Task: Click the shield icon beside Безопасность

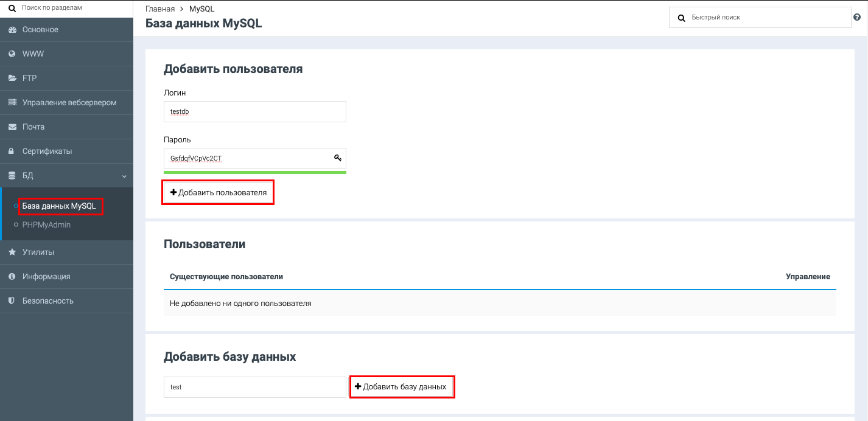Action: 12,301
